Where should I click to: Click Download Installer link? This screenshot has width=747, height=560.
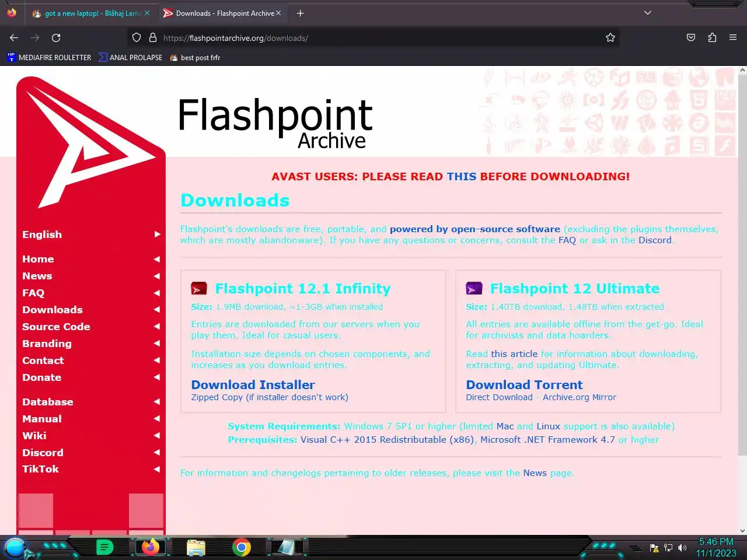[253, 385]
